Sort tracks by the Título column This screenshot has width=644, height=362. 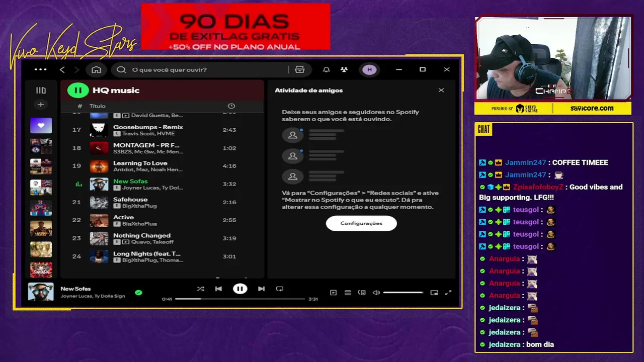coord(98,106)
